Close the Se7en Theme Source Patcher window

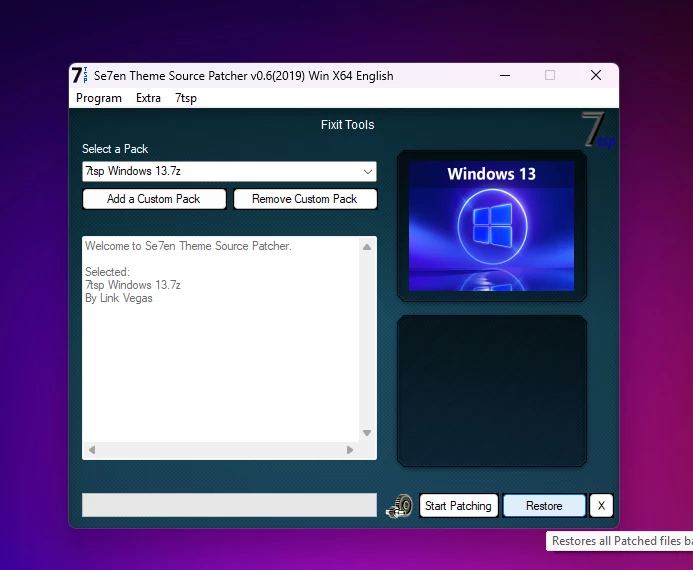coord(596,76)
